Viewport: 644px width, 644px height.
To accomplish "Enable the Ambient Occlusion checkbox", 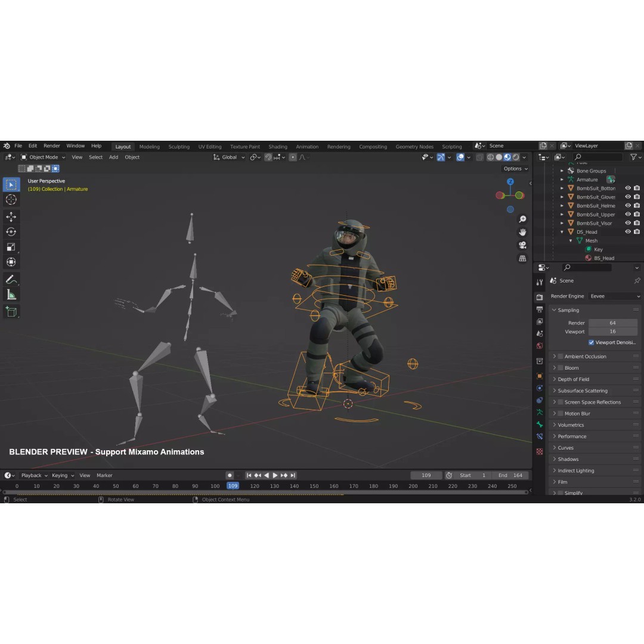I will (x=560, y=357).
